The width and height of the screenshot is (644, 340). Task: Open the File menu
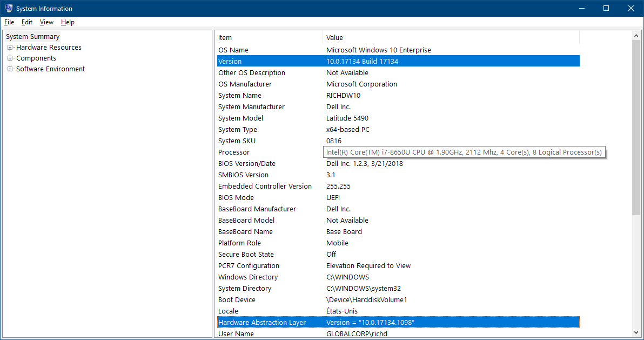coord(9,22)
